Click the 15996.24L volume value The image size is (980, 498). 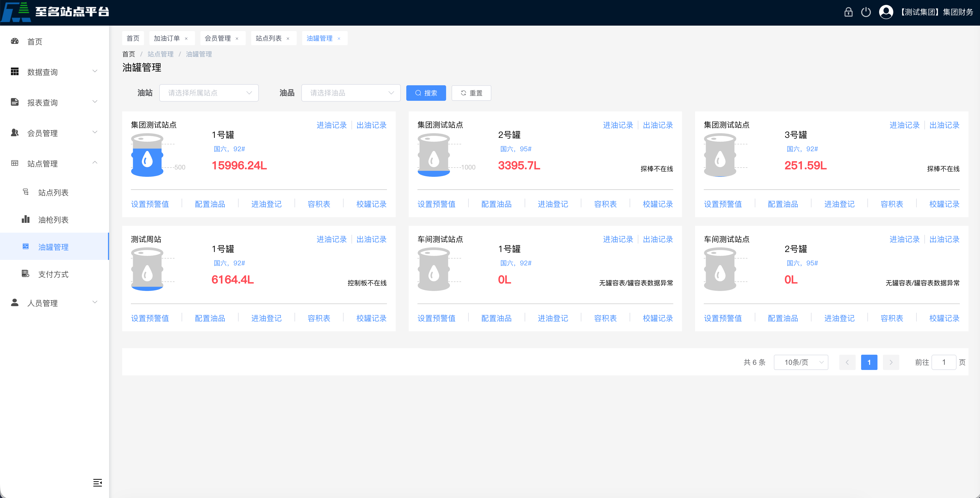pos(239,165)
